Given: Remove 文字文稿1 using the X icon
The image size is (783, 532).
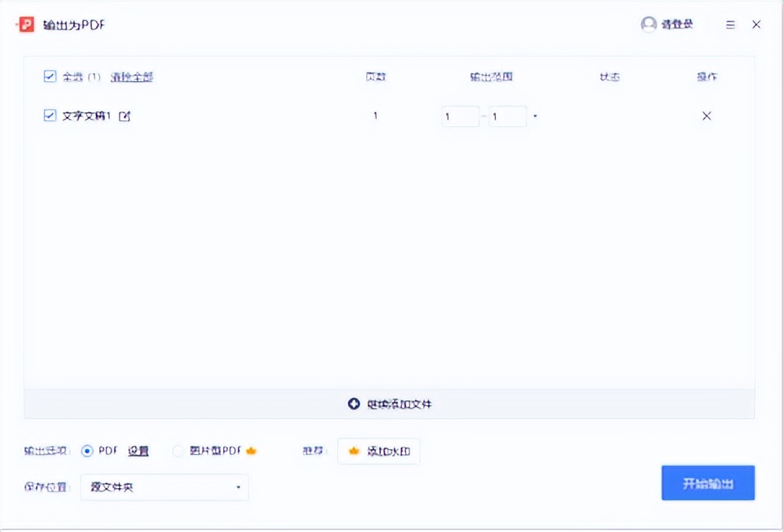Looking at the screenshot, I should point(706,116).
